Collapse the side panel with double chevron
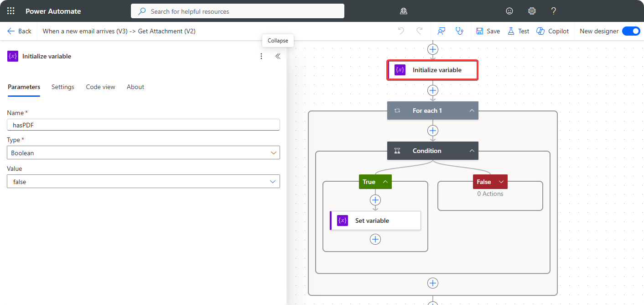The image size is (644, 305). click(278, 56)
